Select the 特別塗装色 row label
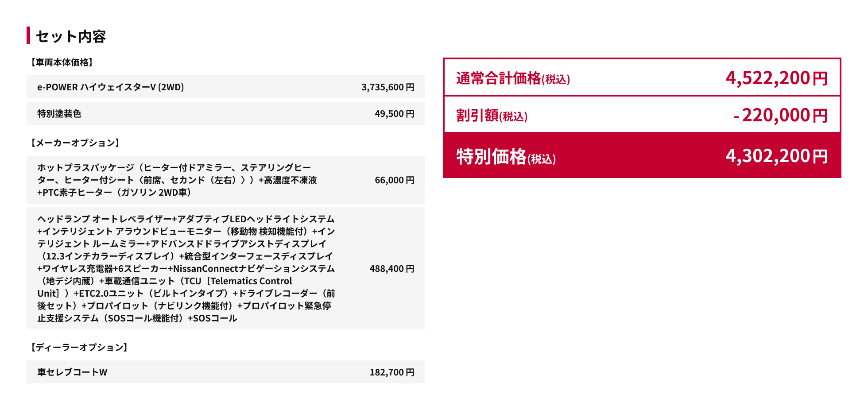Viewport: 868px width, 410px height. coord(59,114)
